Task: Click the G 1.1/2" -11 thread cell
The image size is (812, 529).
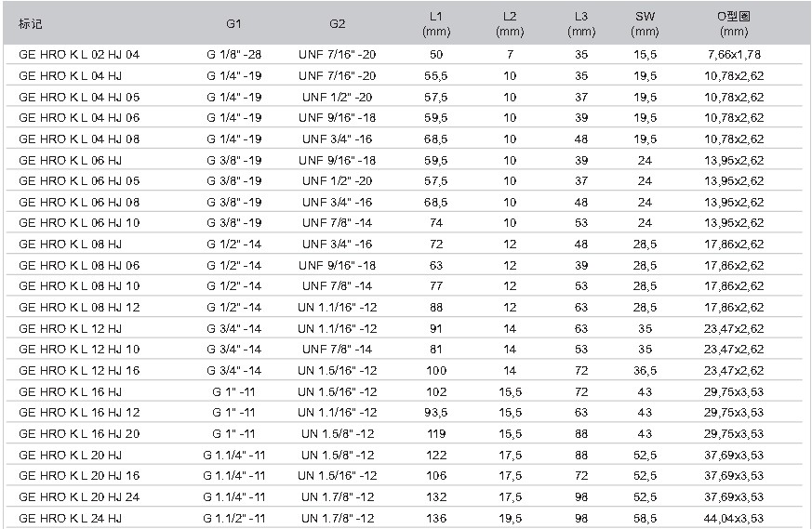Action: point(234,518)
